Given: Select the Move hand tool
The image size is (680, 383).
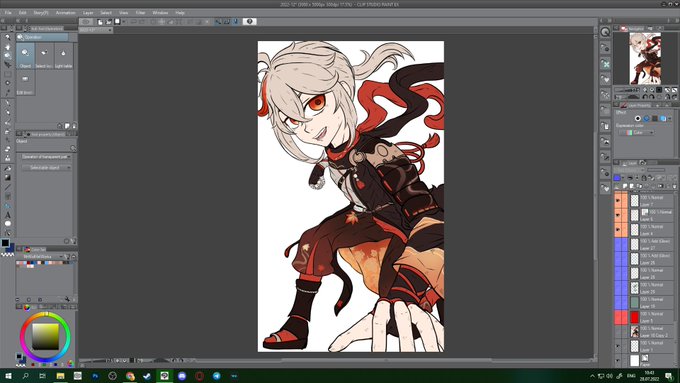Looking at the screenshot, I should [x=7, y=46].
